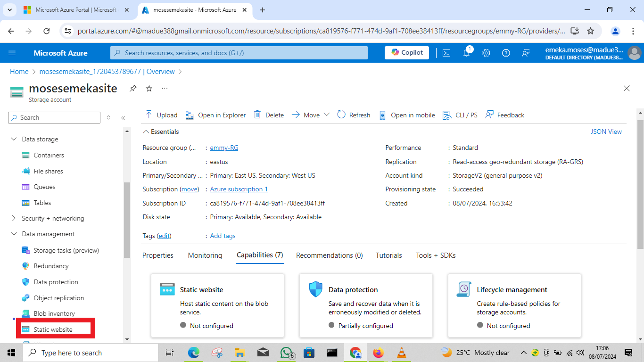The image size is (644, 362).
Task: Click the Tags edit link
Action: [x=165, y=236]
